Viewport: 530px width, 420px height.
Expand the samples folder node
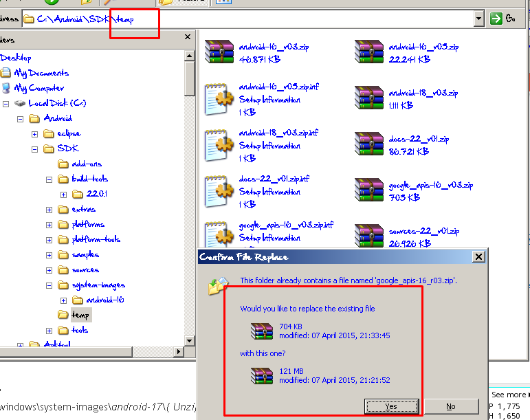point(49,255)
